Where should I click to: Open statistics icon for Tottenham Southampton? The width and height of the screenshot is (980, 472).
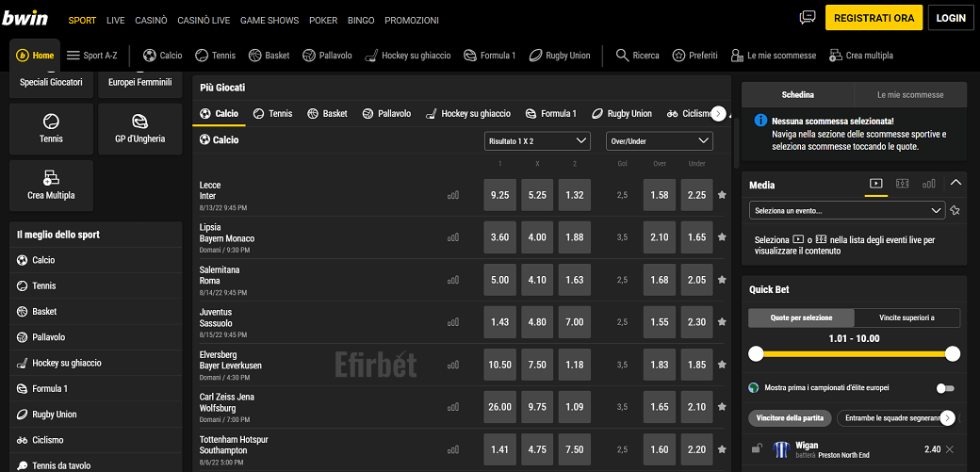[453, 450]
